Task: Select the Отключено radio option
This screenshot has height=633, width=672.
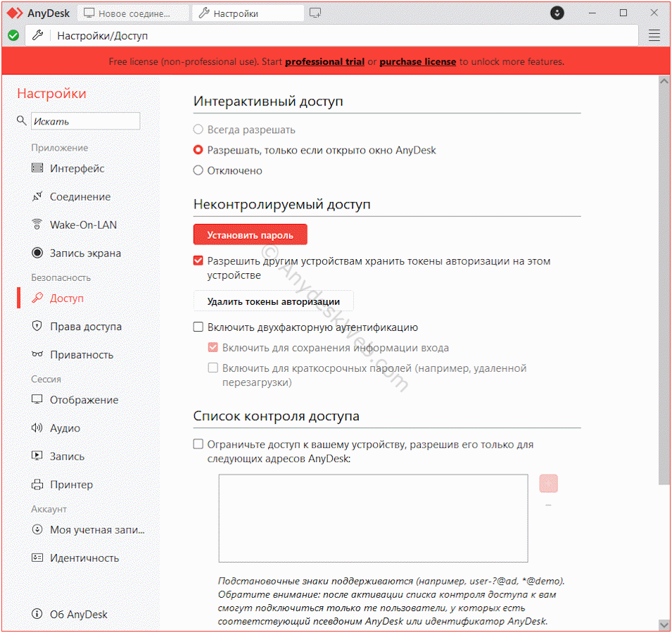Action: (x=198, y=170)
